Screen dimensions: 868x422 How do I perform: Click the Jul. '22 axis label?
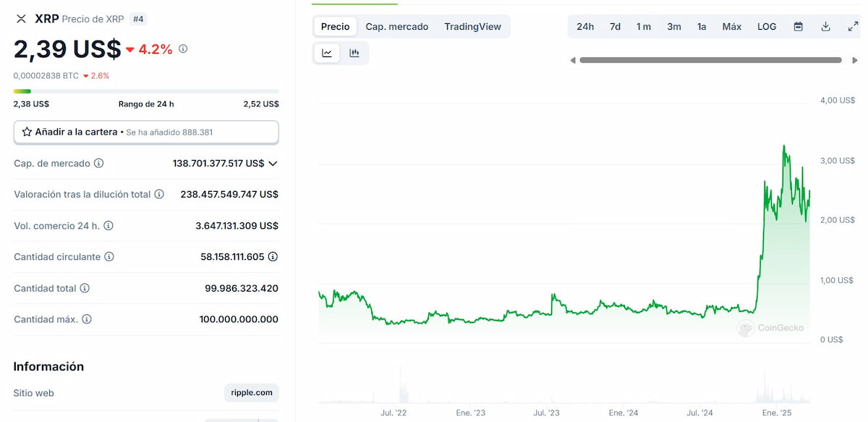pos(393,413)
